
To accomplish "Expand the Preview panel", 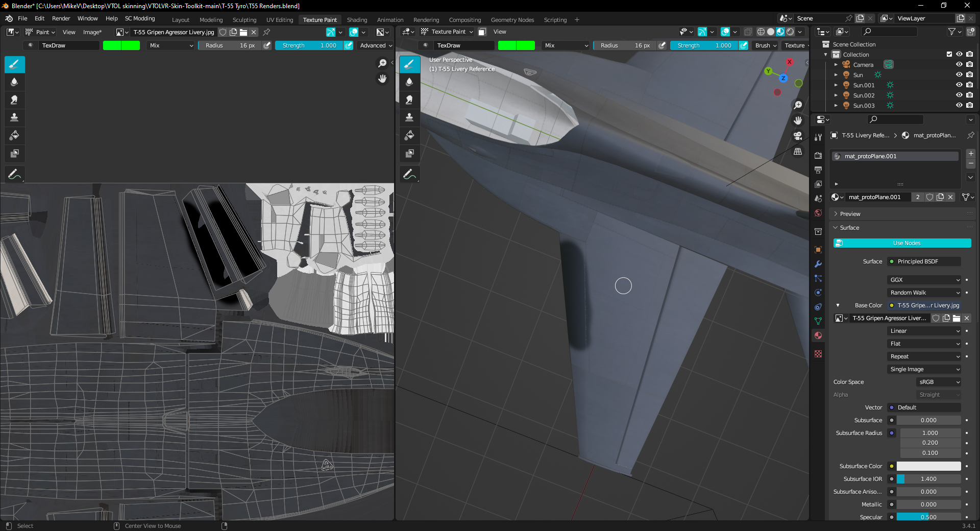I will coord(850,214).
